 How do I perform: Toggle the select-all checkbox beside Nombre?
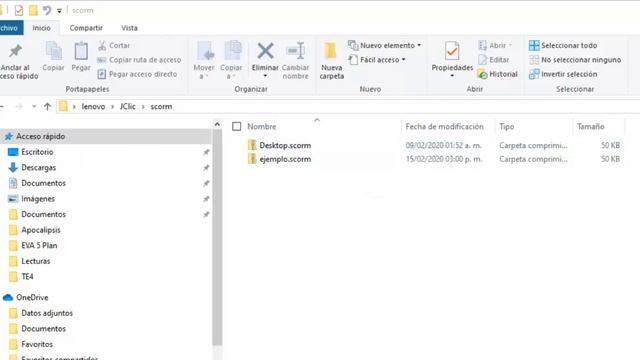[237, 127]
